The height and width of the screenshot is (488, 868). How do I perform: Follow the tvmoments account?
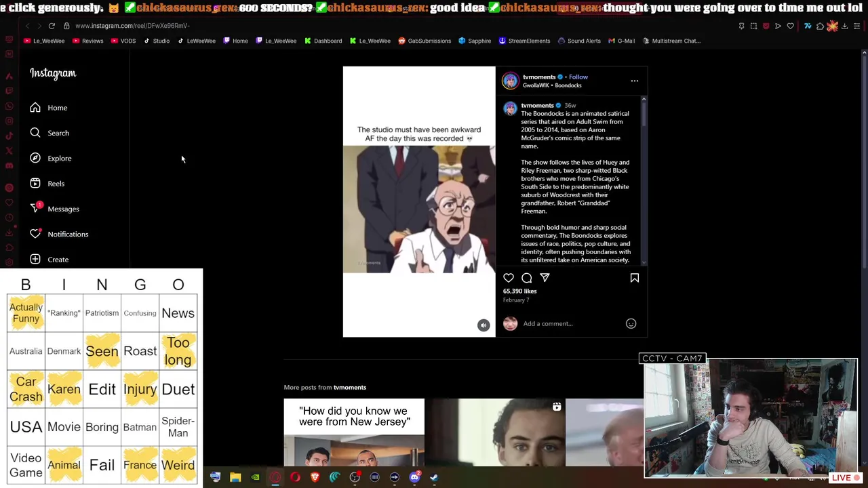pos(578,77)
